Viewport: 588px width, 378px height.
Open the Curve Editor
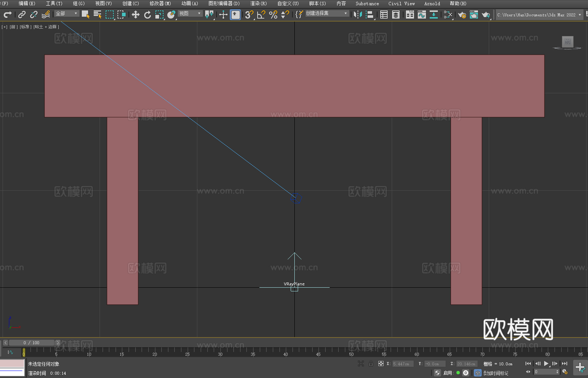pos(422,14)
